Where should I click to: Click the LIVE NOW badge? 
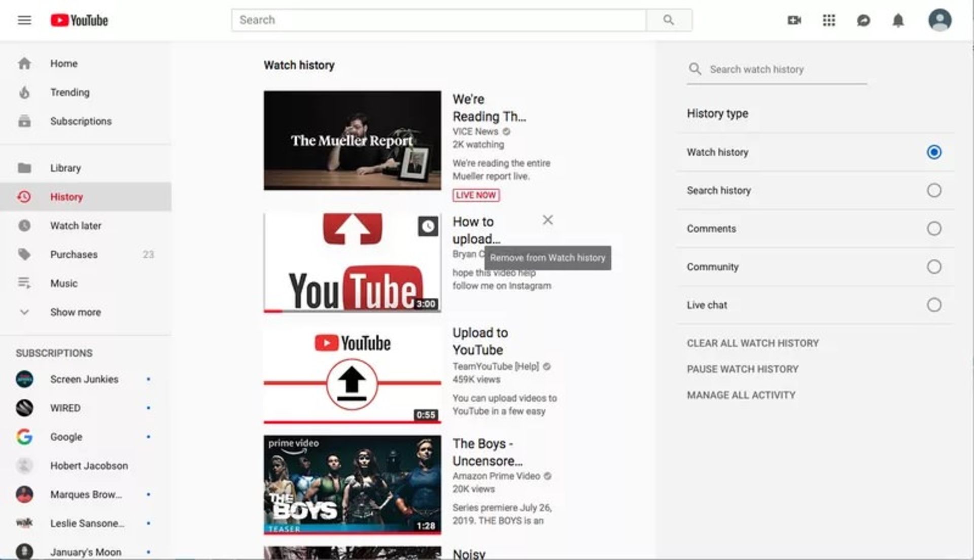tap(476, 195)
